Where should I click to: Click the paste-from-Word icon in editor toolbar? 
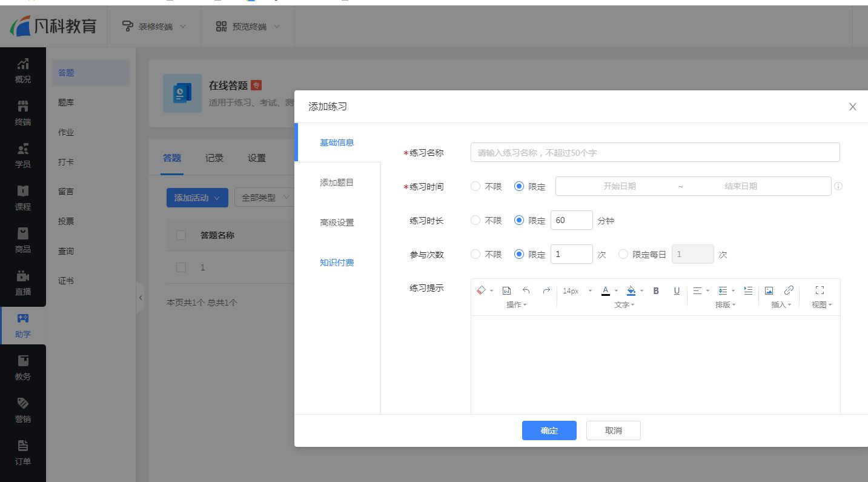[507, 290]
